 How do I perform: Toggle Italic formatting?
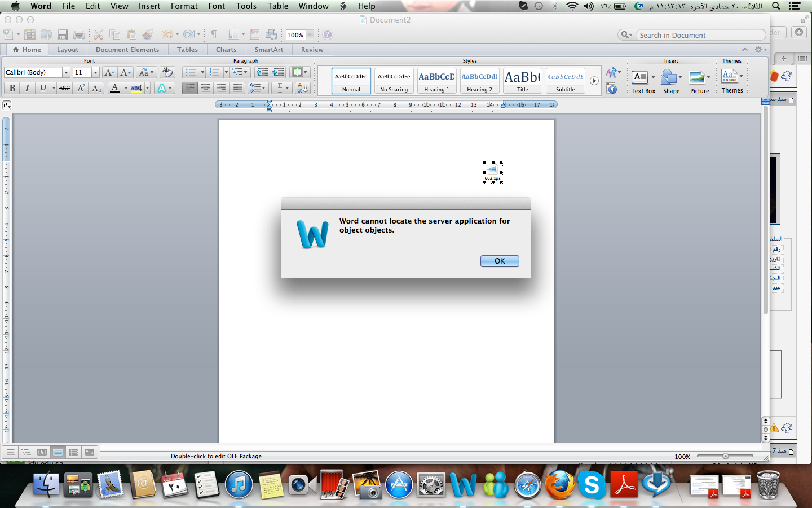pos(27,88)
